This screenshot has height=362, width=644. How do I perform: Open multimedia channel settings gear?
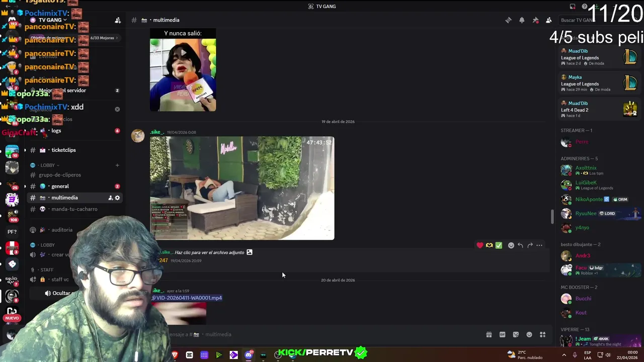(117, 198)
